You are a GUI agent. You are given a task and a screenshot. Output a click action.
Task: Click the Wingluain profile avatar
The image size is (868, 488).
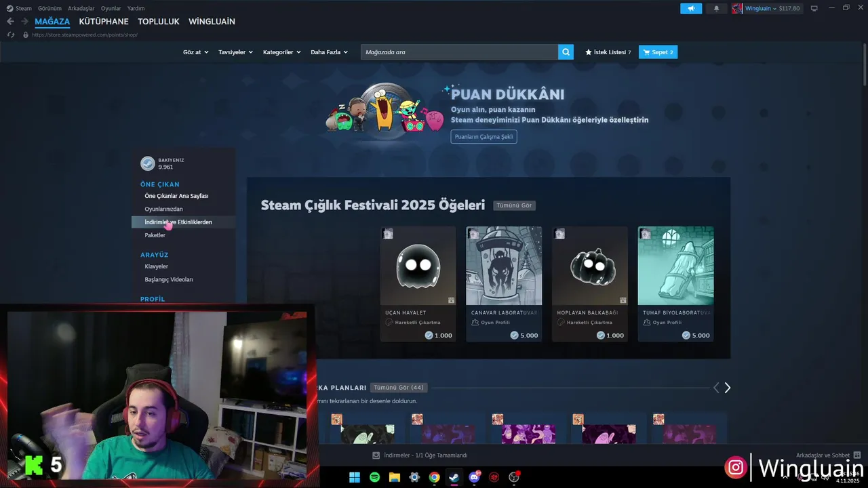pyautogui.click(x=737, y=8)
